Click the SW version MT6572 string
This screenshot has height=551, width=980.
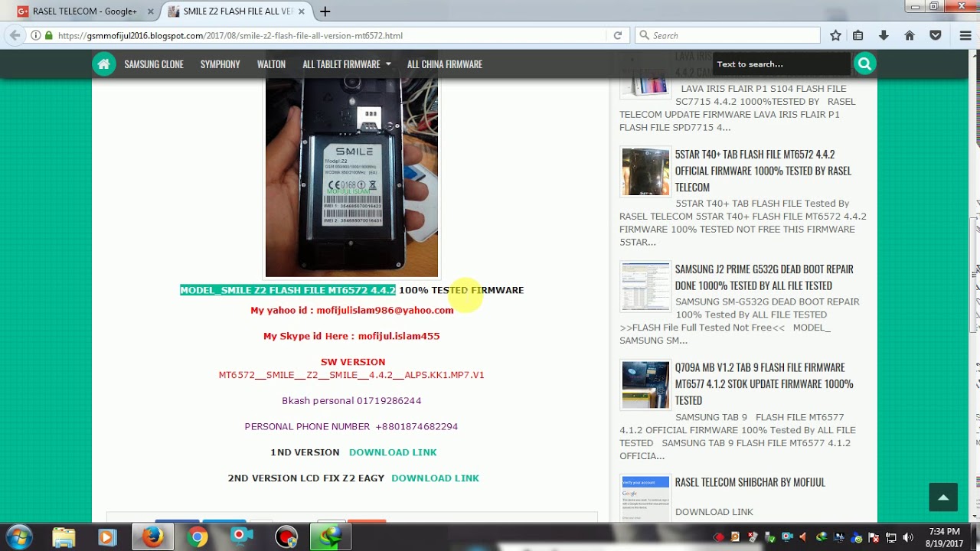pyautogui.click(x=351, y=375)
